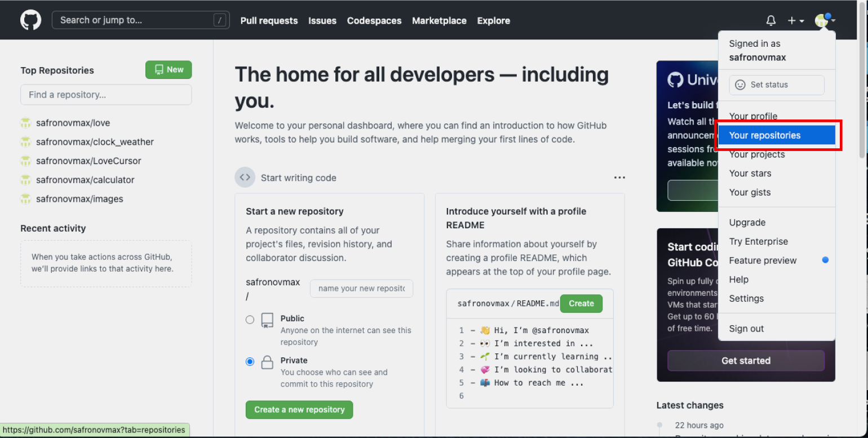Open Feature preview in user menu
868x438 pixels.
[x=777, y=260]
